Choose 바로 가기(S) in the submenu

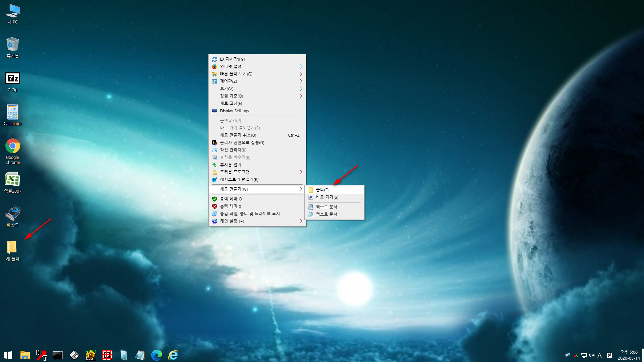click(x=334, y=197)
